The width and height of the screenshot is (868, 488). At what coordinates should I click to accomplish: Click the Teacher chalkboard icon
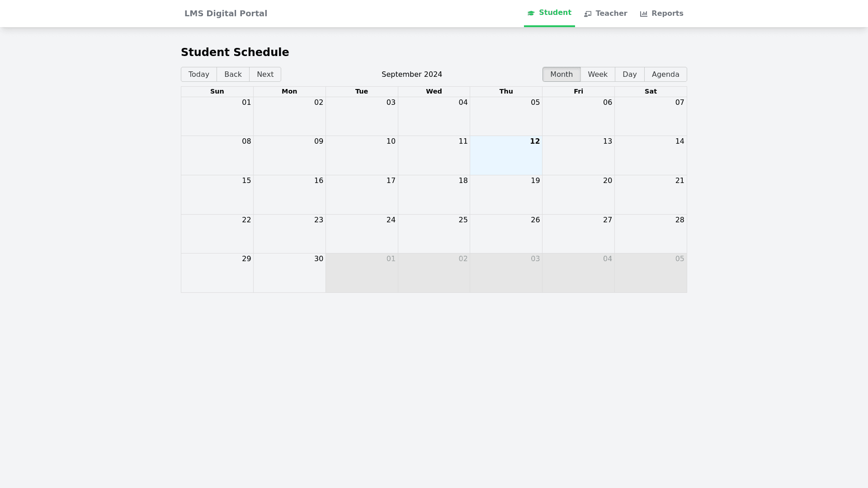588,14
